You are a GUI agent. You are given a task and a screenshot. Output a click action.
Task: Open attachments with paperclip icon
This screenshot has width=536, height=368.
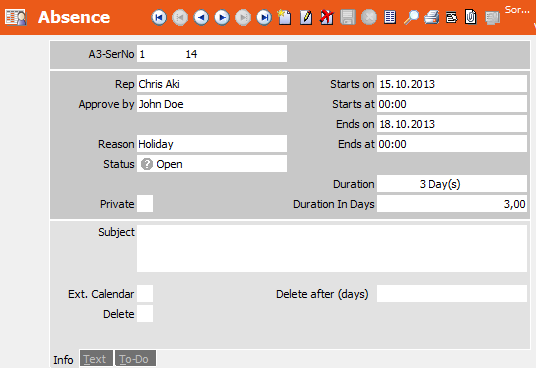click(x=471, y=17)
